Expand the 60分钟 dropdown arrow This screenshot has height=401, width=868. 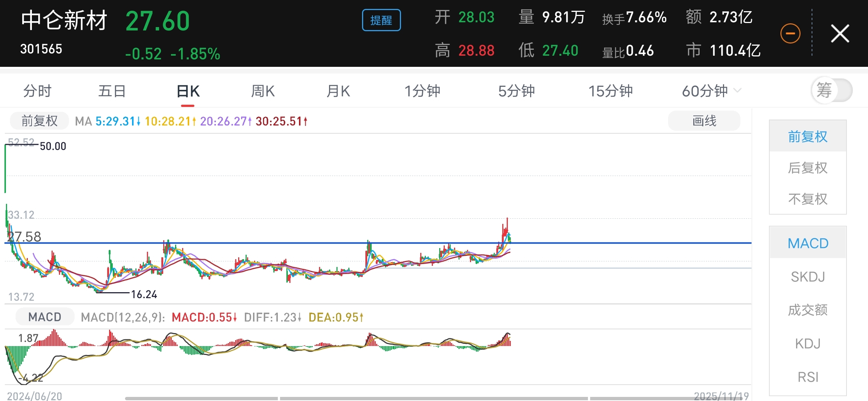click(x=738, y=90)
